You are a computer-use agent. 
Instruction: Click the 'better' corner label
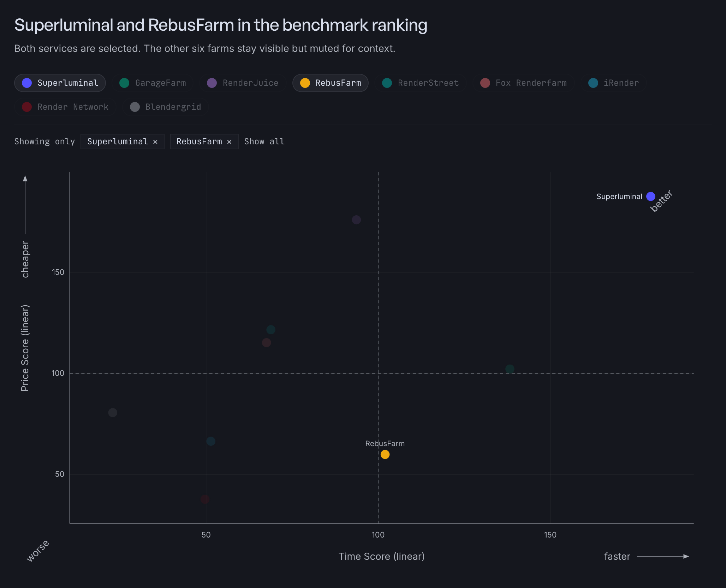(661, 201)
